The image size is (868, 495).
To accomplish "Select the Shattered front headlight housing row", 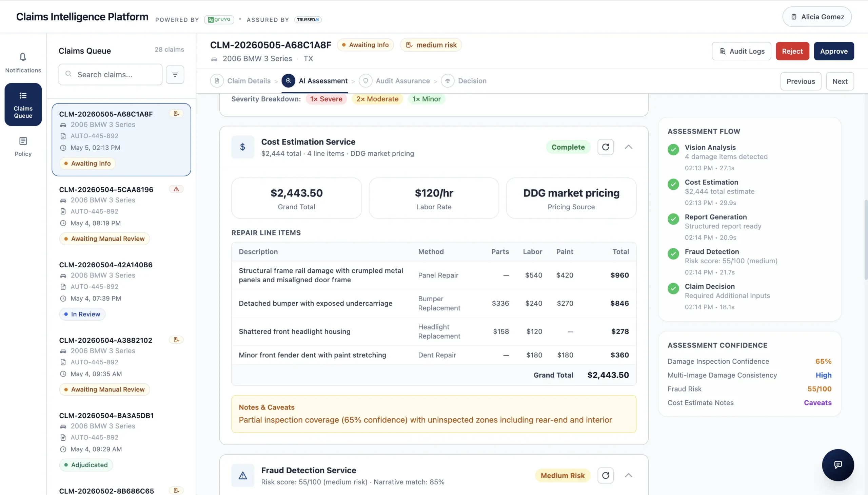I will 434,331.
